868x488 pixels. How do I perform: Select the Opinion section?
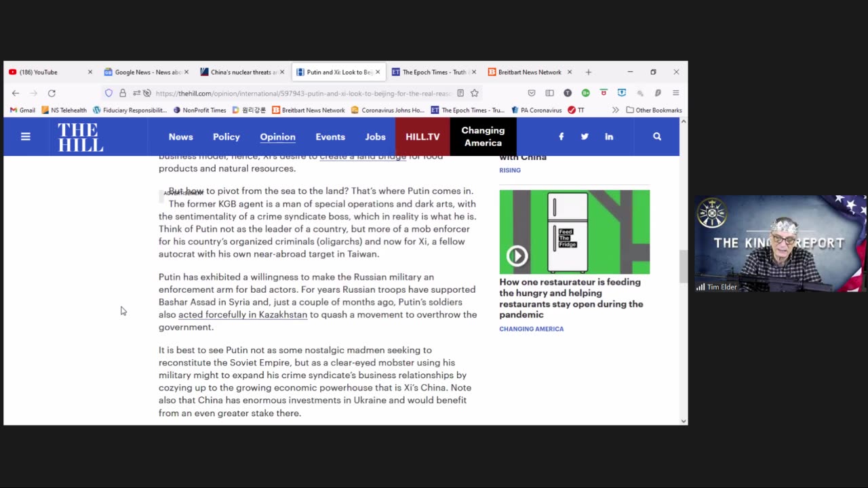(277, 136)
